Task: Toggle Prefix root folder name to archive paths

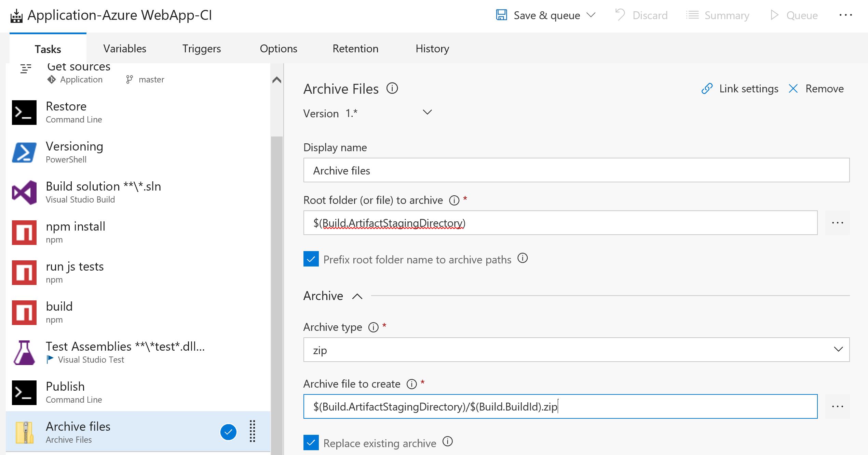Action: tap(311, 260)
